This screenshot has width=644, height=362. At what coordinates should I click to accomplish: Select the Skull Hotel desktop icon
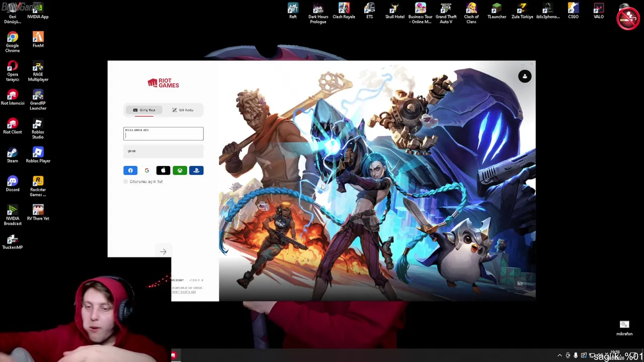[x=395, y=11]
